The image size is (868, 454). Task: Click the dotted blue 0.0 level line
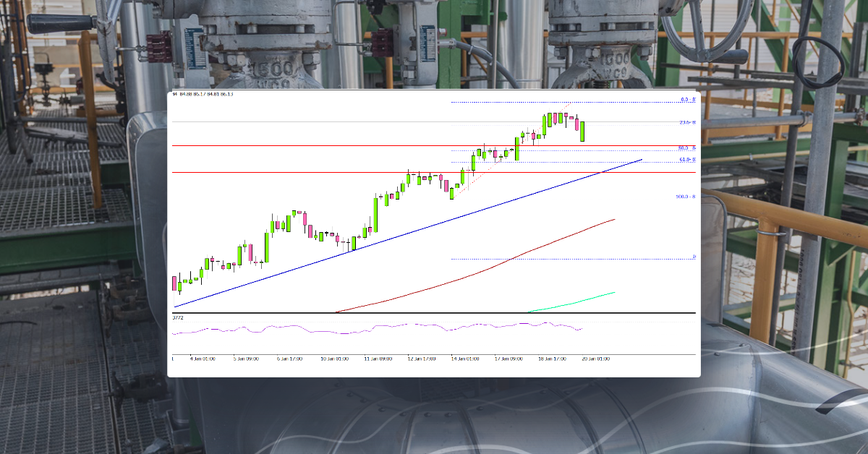click(x=542, y=101)
